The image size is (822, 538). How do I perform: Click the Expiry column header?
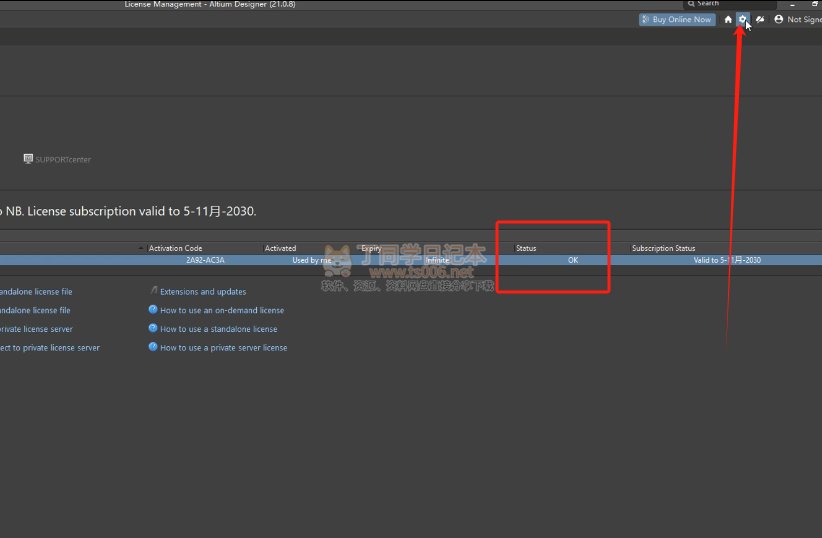pos(371,248)
